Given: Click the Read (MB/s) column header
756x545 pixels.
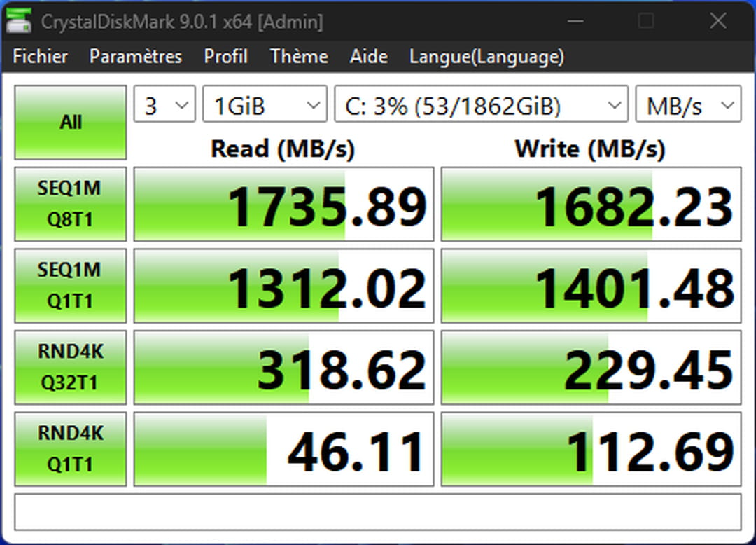Looking at the screenshot, I should 283,149.
